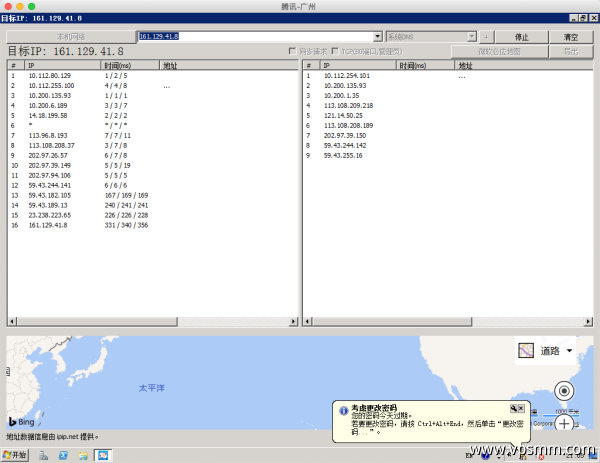This screenshot has height=463, width=600.
Task: Click right table scroll-right arrow
Action: (x=588, y=321)
